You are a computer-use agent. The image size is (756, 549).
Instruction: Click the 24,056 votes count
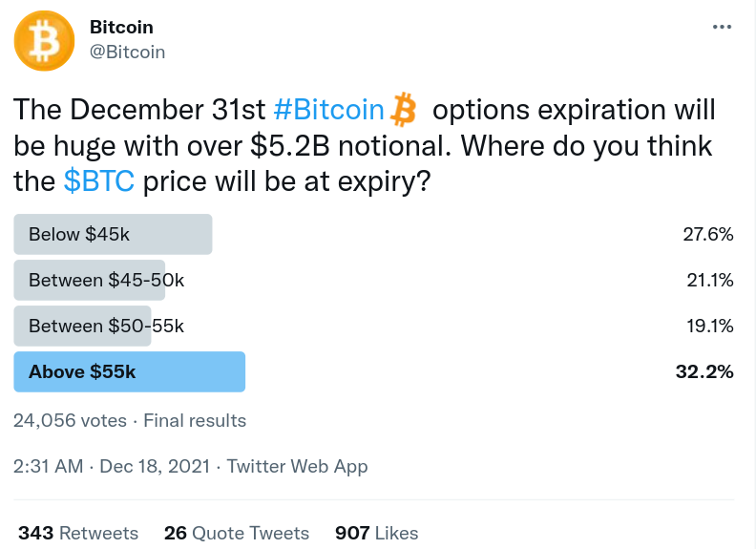(x=70, y=420)
